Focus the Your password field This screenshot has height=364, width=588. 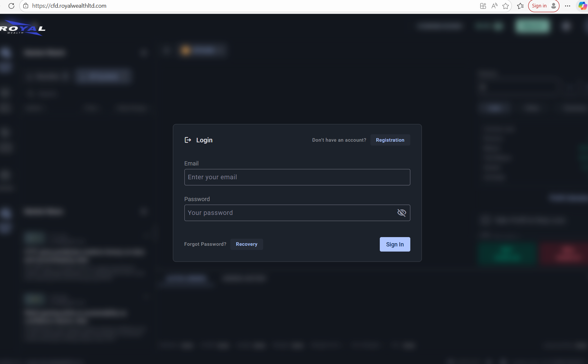[289, 213]
